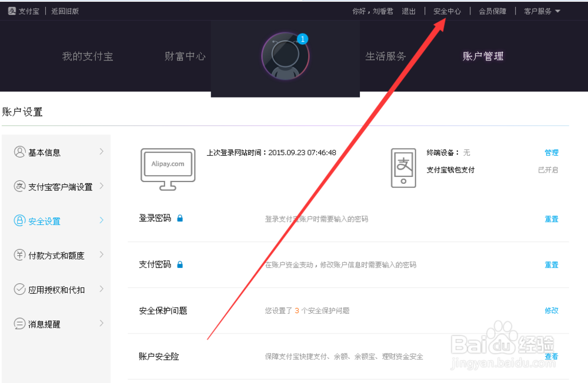The width and height of the screenshot is (588, 383).
Task: Expand the 安全设置 chevron
Action: click(102, 220)
